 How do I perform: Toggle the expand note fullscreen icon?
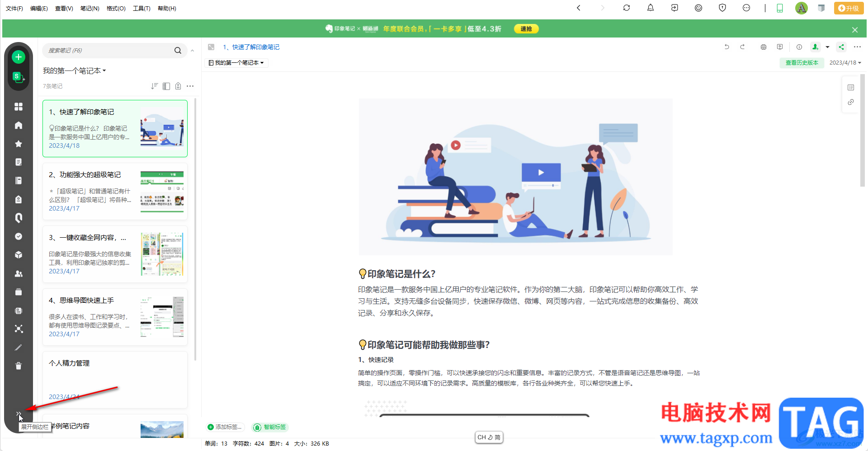pos(211,47)
